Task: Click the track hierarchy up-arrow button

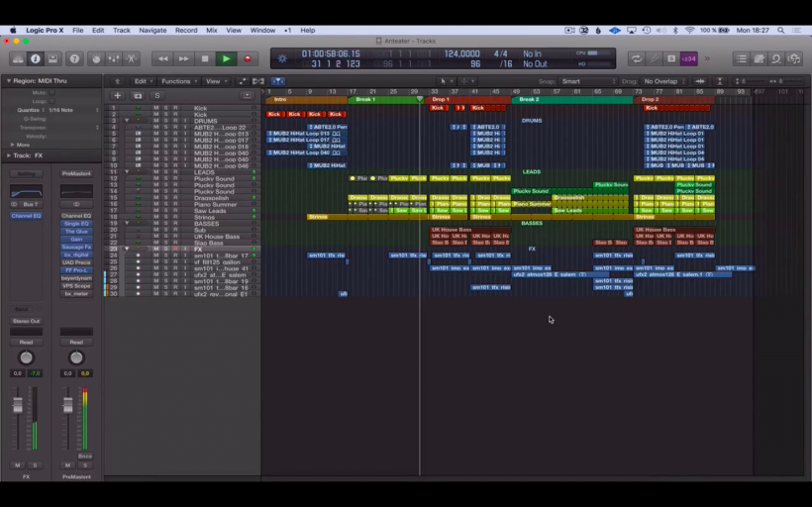Action: coord(118,81)
